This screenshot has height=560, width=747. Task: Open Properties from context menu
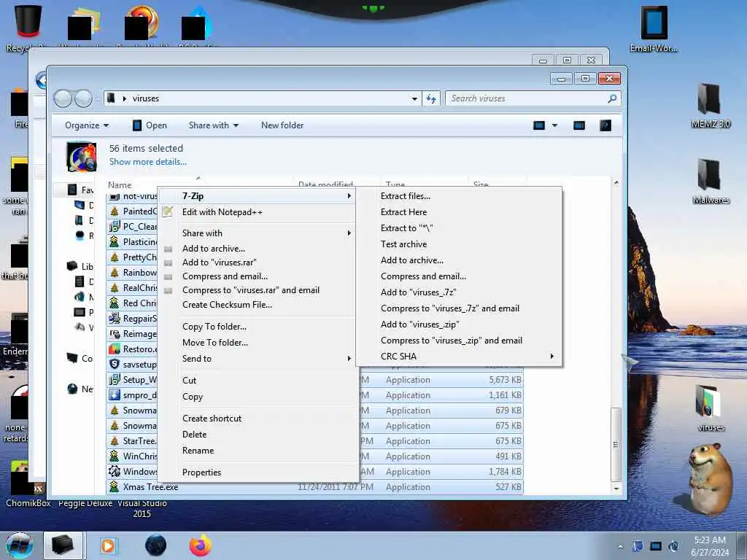[x=201, y=472]
